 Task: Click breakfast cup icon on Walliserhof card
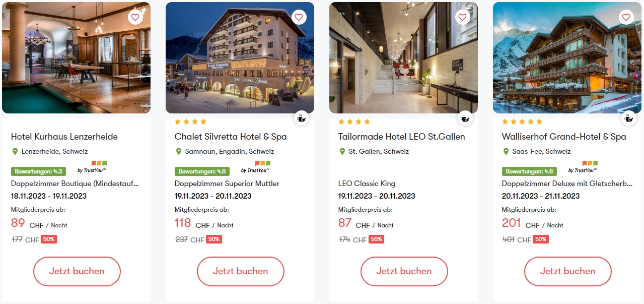[x=629, y=118]
